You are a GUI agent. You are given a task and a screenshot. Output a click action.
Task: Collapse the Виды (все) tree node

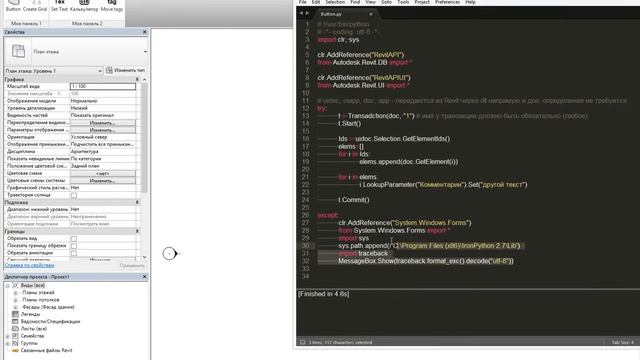[7, 285]
